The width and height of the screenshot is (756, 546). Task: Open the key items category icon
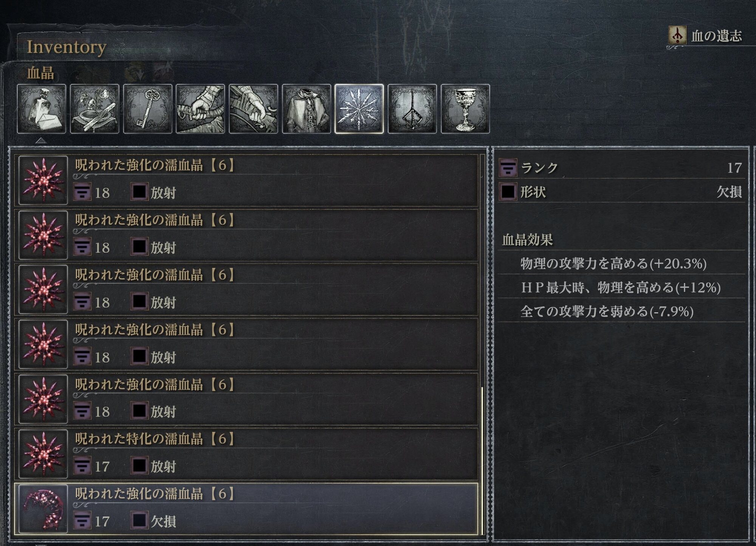(x=148, y=109)
